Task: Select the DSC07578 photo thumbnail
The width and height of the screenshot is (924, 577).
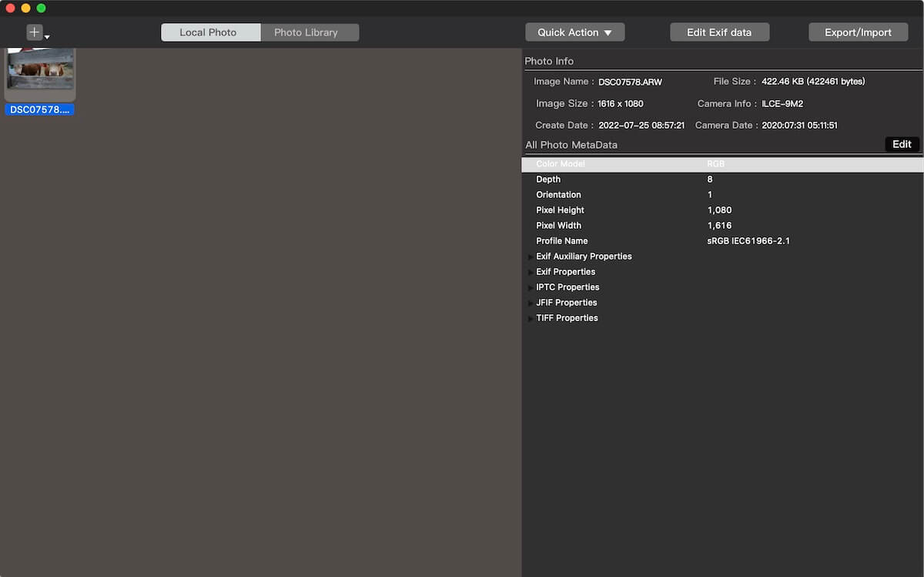Action: coord(40,74)
